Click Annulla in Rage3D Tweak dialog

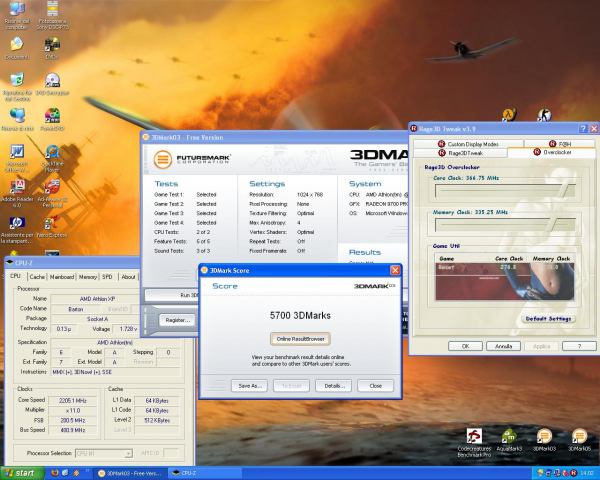503,346
